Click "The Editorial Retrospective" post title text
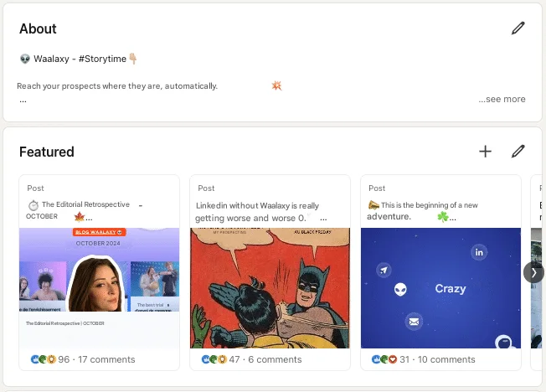 85,204
